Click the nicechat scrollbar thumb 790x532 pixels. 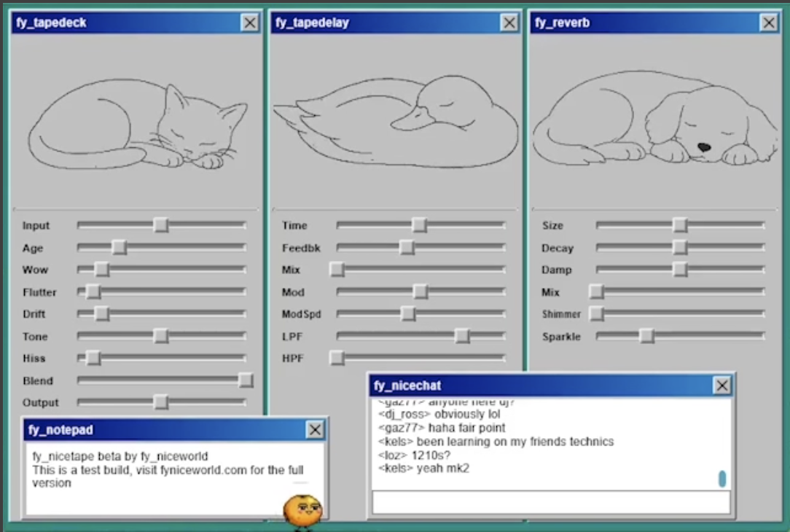[x=721, y=479]
